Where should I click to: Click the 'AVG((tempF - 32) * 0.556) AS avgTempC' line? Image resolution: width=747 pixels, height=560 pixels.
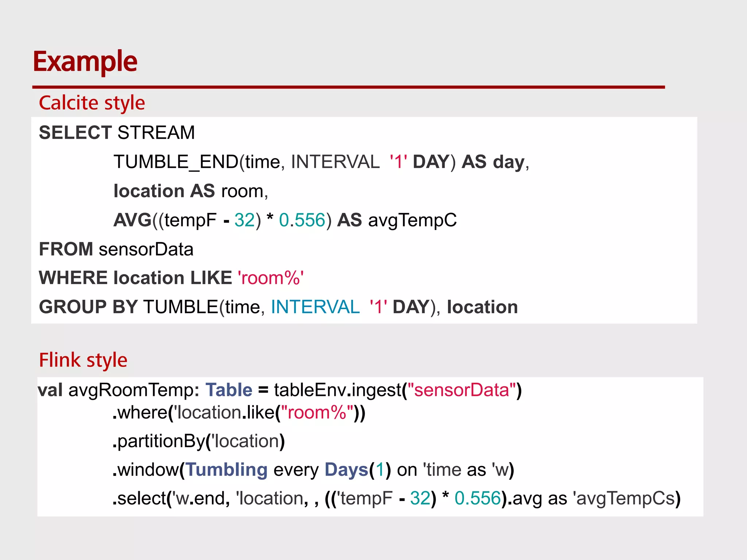pyautogui.click(x=285, y=220)
